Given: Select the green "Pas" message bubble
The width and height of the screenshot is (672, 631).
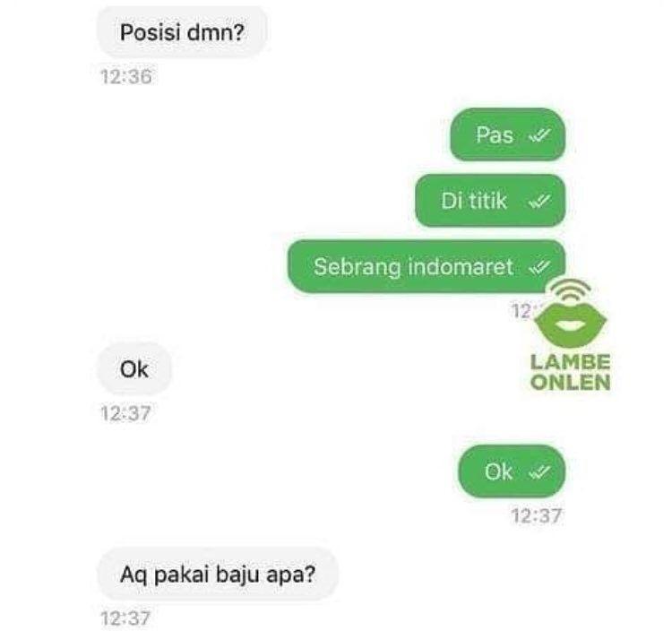Looking at the screenshot, I should pyautogui.click(x=508, y=134).
